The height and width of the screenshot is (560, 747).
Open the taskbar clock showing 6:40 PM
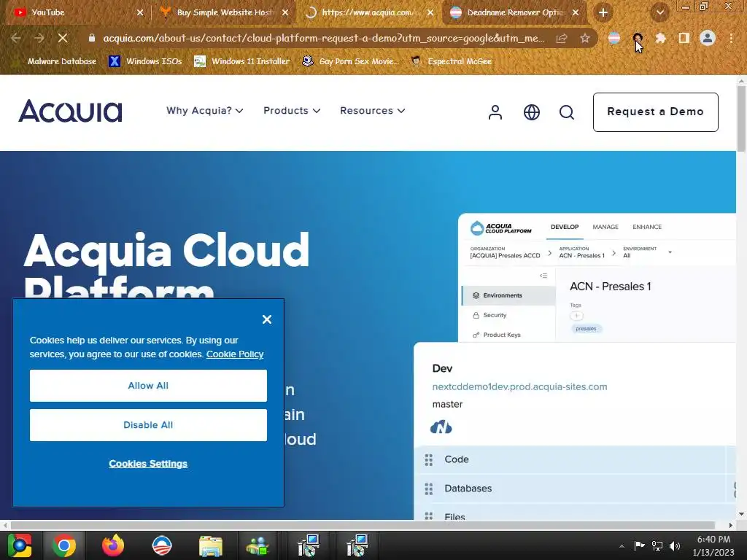pos(713,545)
